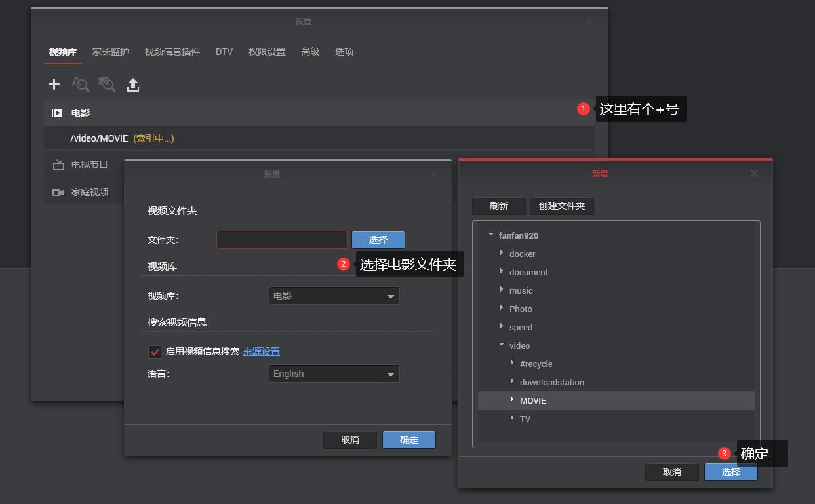Click the red notification badge labeled 1

point(583,108)
